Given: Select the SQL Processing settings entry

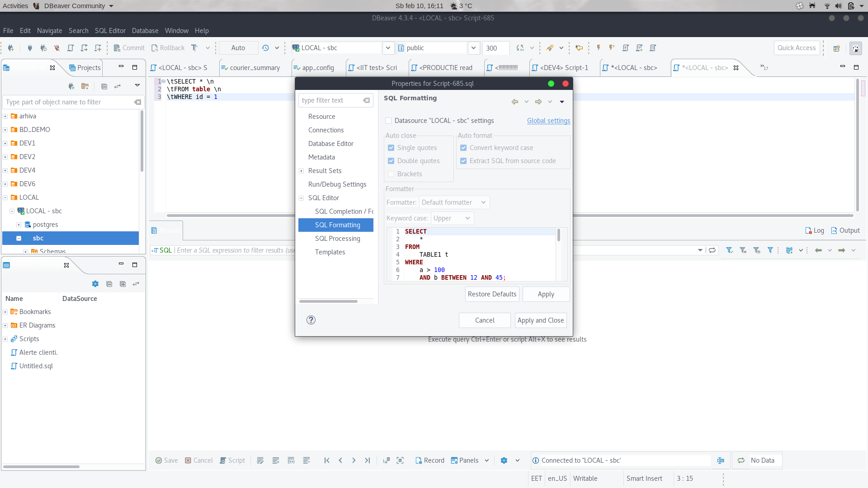Looking at the screenshot, I should pos(338,239).
